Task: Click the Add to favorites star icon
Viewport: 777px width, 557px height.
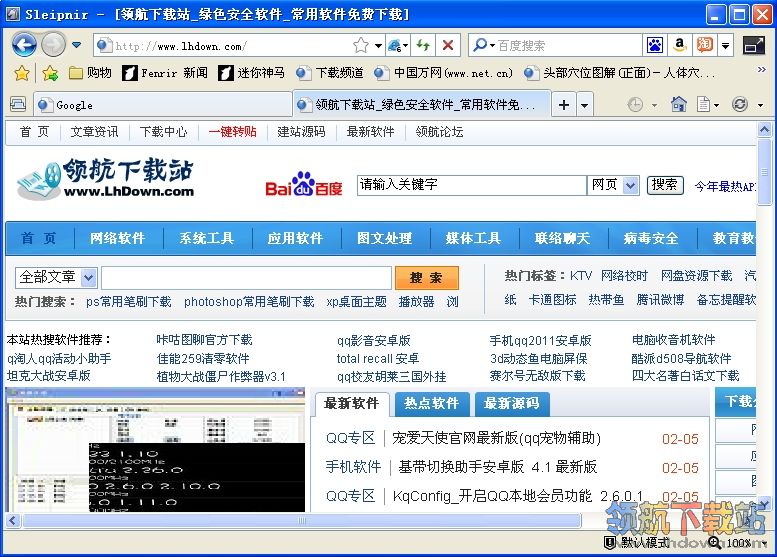Action: pyautogui.click(x=50, y=73)
